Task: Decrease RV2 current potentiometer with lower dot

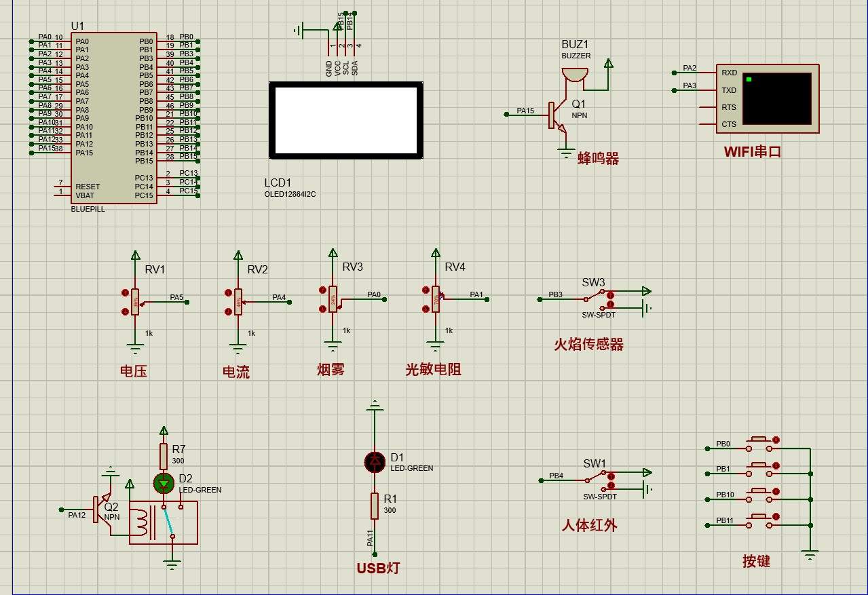Action: click(x=228, y=311)
